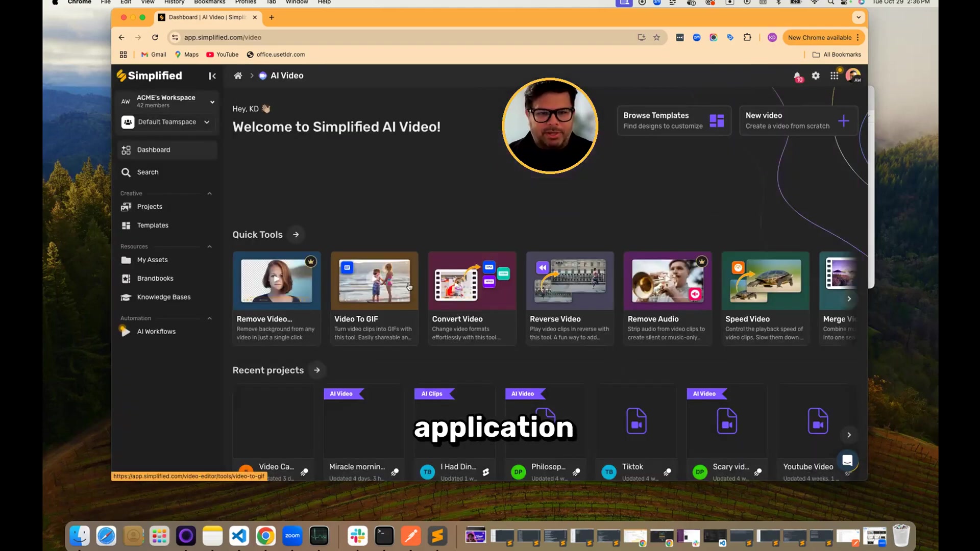Open the Maps bookmark
The height and width of the screenshot is (551, 980).
click(187, 55)
